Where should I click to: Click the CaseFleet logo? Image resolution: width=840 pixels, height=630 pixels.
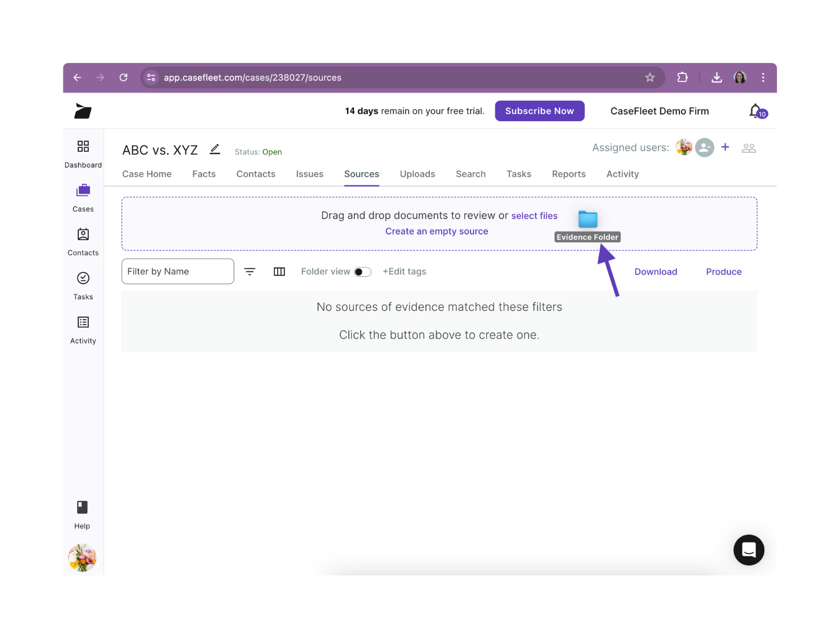click(x=83, y=111)
